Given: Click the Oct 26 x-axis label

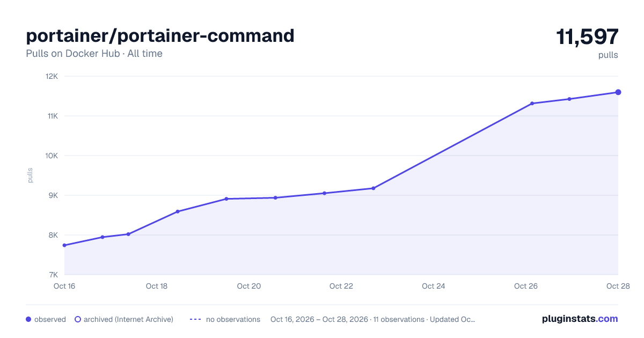Looking at the screenshot, I should (x=526, y=286).
